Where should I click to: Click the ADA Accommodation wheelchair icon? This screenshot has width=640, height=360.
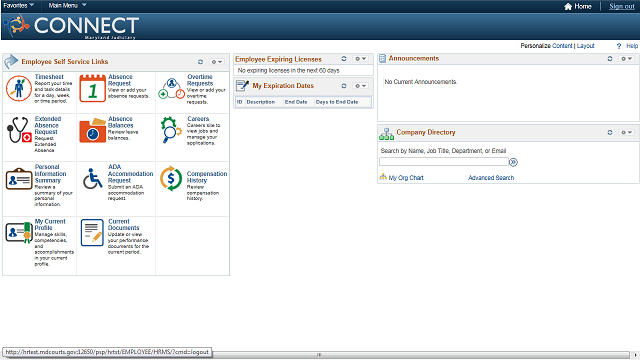93,179
